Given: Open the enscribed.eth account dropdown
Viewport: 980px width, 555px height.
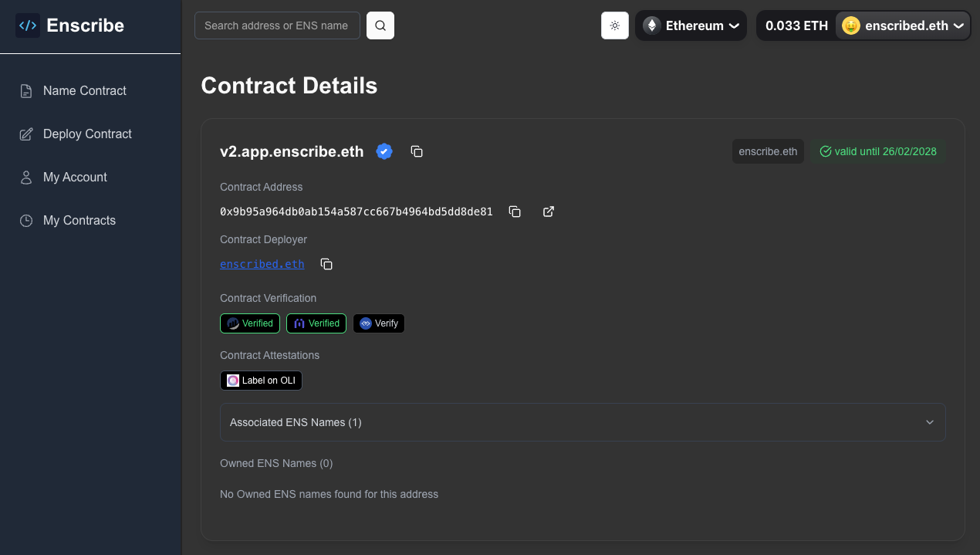Looking at the screenshot, I should coord(902,25).
